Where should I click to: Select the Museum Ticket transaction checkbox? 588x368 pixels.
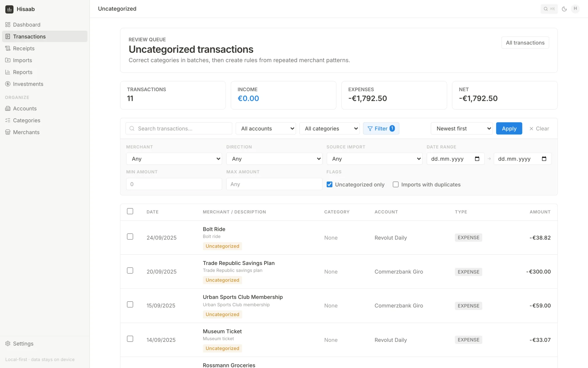click(x=130, y=339)
